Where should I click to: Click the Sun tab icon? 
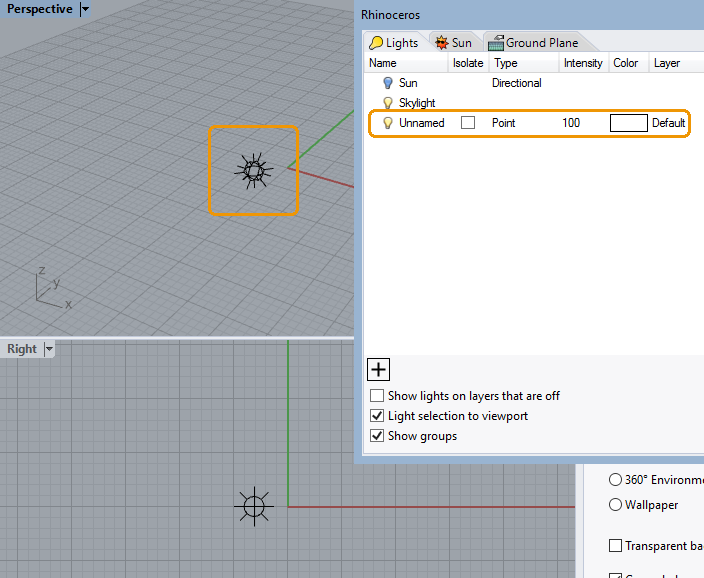[x=440, y=43]
